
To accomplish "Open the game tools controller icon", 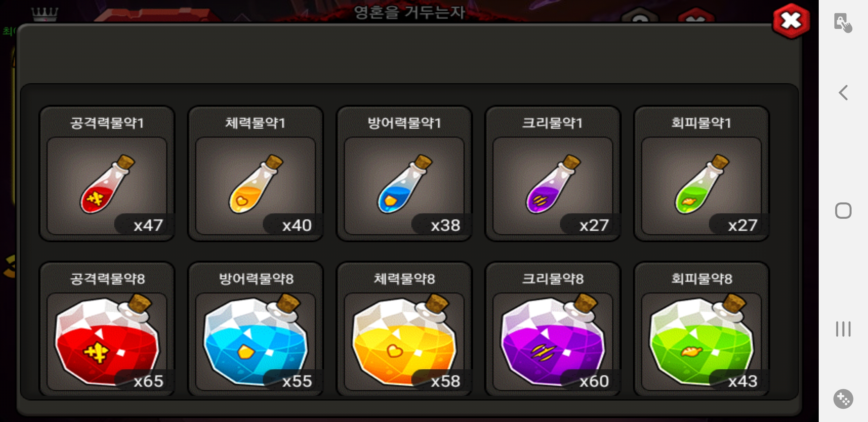I will 843,399.
